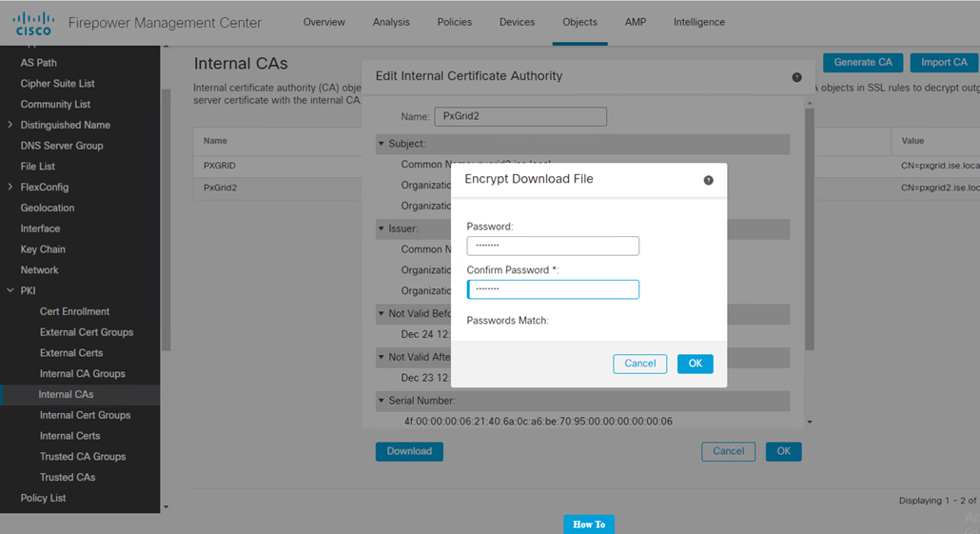Click the serial number value text
980x534 pixels.
click(x=539, y=422)
